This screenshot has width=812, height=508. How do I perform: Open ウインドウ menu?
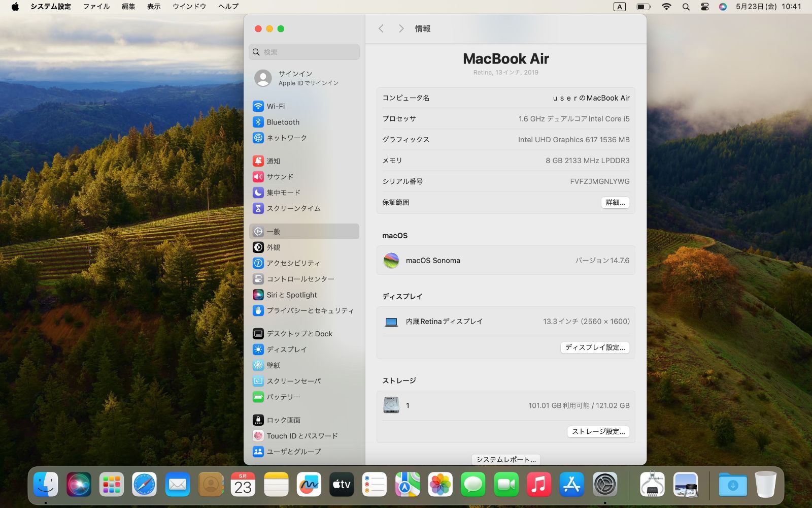coord(189,7)
